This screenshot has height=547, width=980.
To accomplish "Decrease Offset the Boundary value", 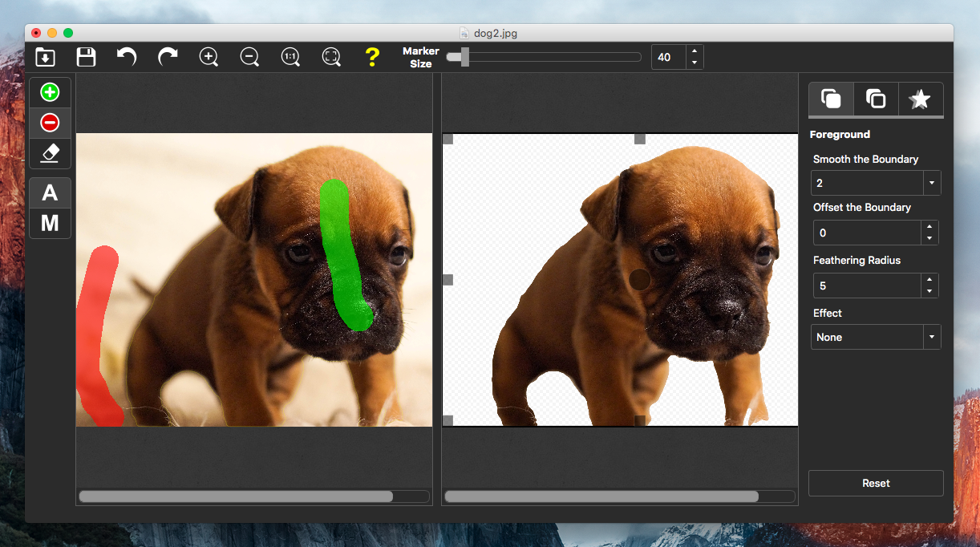I will tap(929, 238).
